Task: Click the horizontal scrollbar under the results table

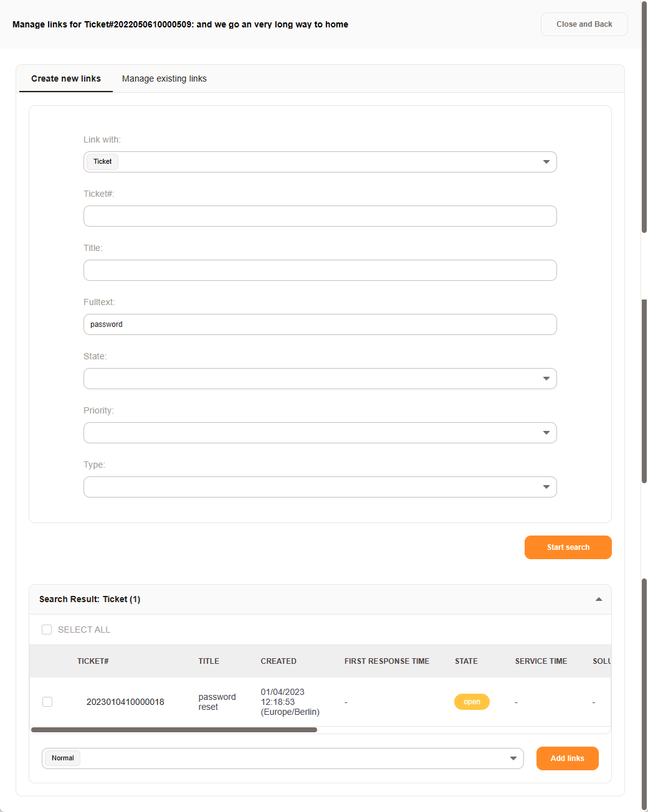Action: [174, 729]
